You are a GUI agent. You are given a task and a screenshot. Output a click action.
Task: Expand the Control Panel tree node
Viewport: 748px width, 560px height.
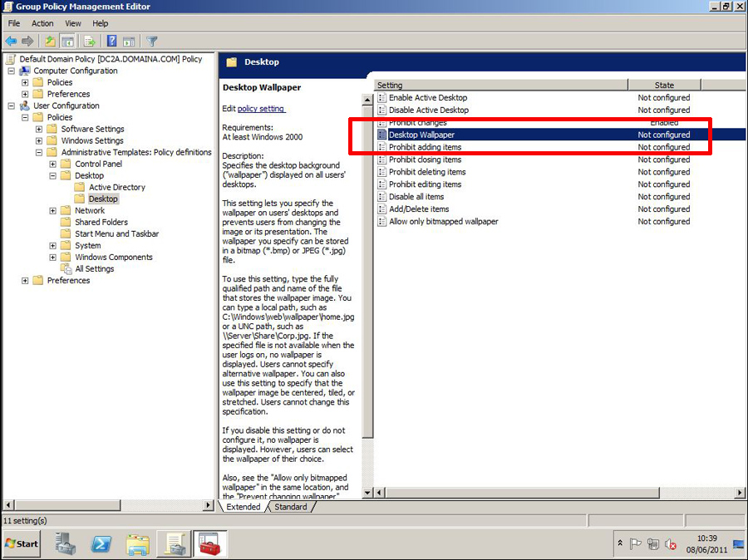tap(52, 164)
